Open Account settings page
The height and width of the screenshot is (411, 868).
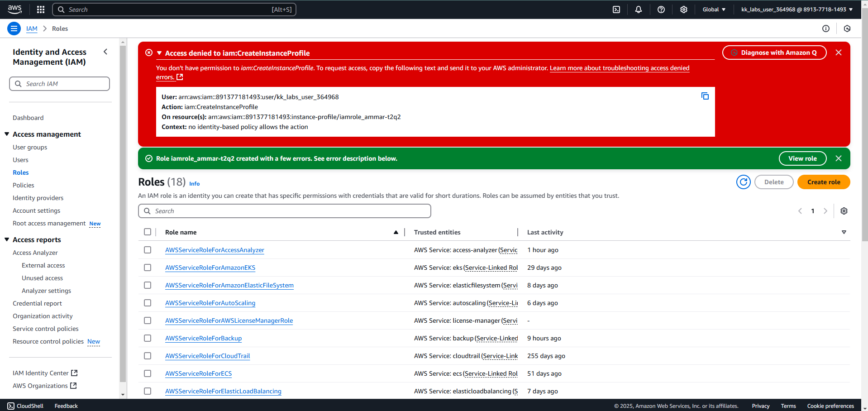(x=36, y=210)
